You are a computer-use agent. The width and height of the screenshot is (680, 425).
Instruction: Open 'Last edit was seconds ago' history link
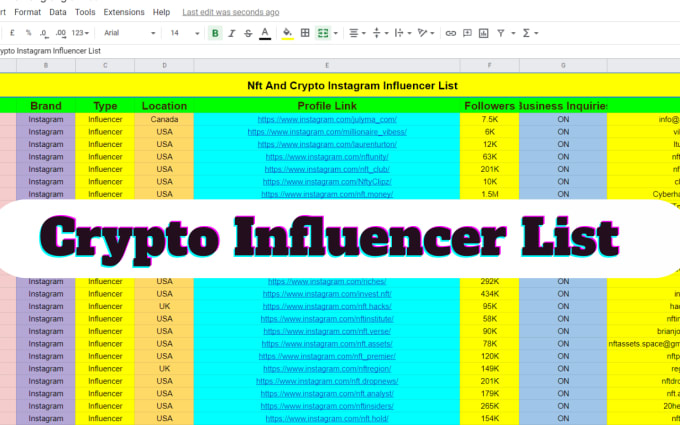click(x=231, y=12)
